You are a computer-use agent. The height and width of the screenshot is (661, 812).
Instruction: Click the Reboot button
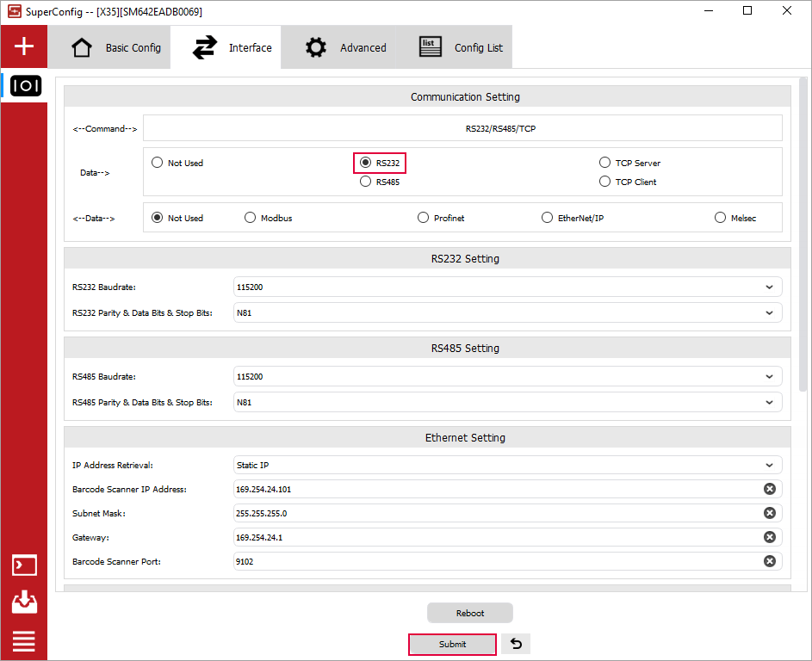[470, 613]
